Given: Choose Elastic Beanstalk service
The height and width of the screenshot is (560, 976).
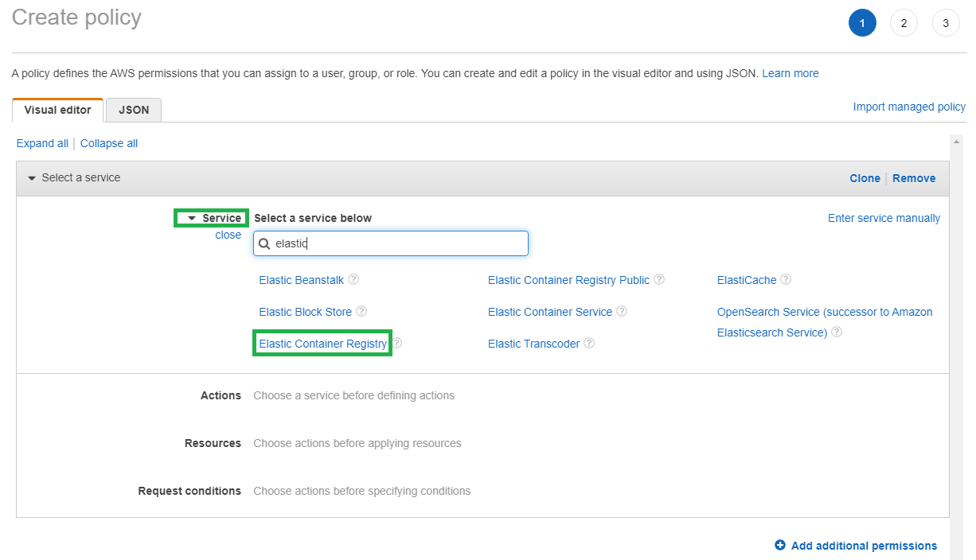Looking at the screenshot, I should 302,280.
